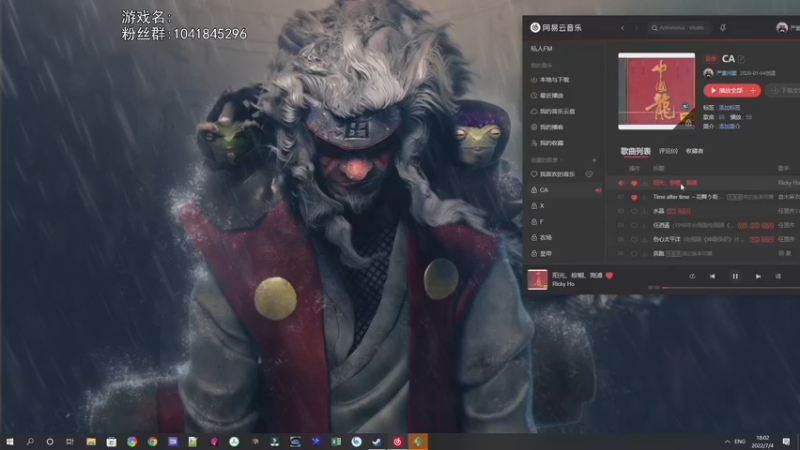Click the music search box
The image size is (800, 450).
tap(679, 28)
